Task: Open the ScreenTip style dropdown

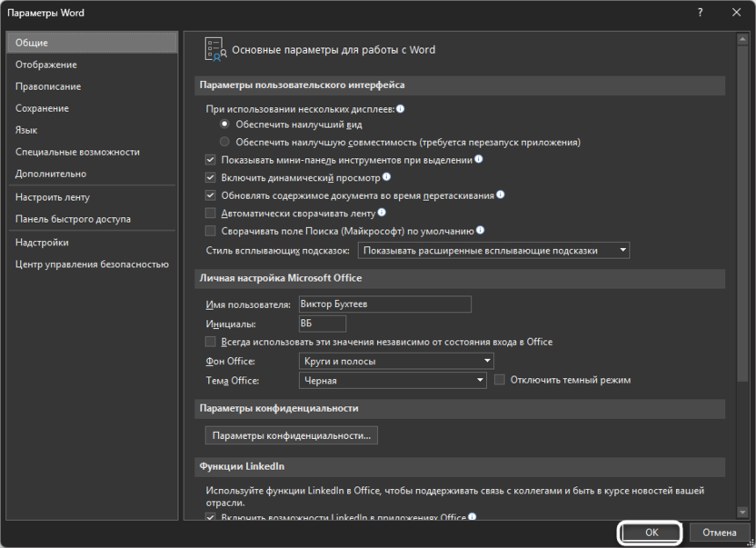Action: [x=622, y=250]
